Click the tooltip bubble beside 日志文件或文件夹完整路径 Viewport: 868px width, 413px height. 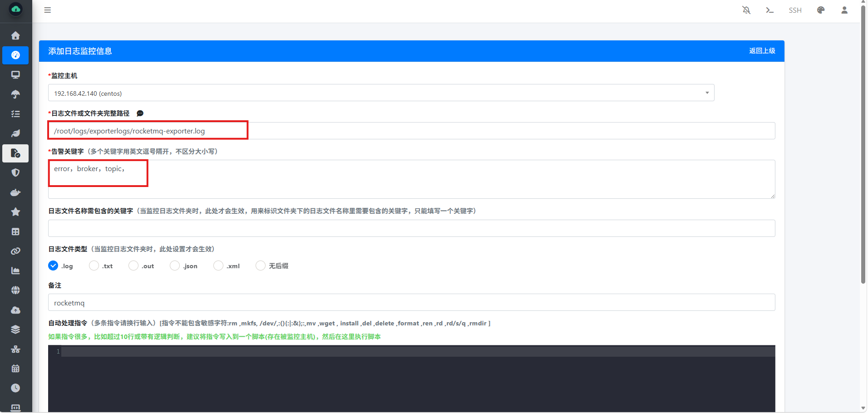point(140,113)
